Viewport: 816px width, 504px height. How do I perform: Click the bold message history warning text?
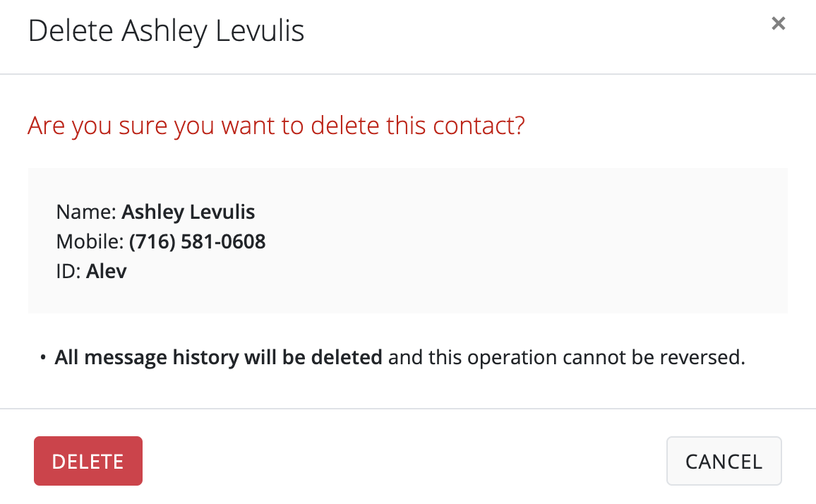(219, 357)
